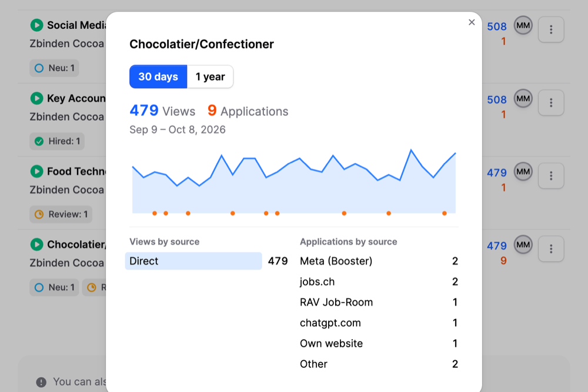Click the Hired: 1 badge under Key Account
The width and height of the screenshot is (588, 392).
[x=57, y=141]
